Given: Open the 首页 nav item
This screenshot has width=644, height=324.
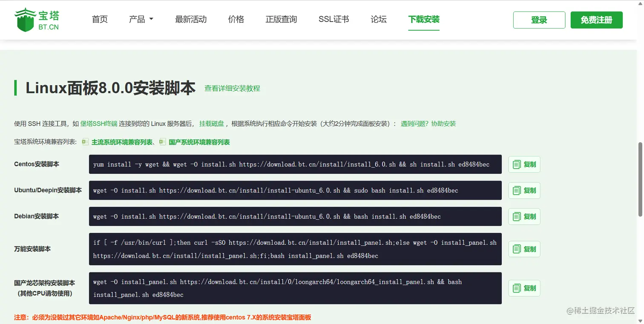Looking at the screenshot, I should click(x=100, y=19).
